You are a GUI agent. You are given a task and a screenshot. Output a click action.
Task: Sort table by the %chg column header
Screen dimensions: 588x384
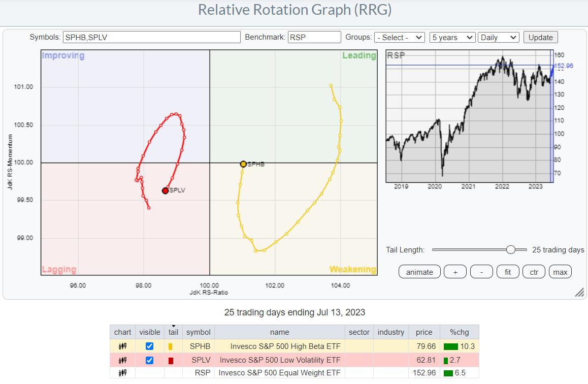pos(459,332)
